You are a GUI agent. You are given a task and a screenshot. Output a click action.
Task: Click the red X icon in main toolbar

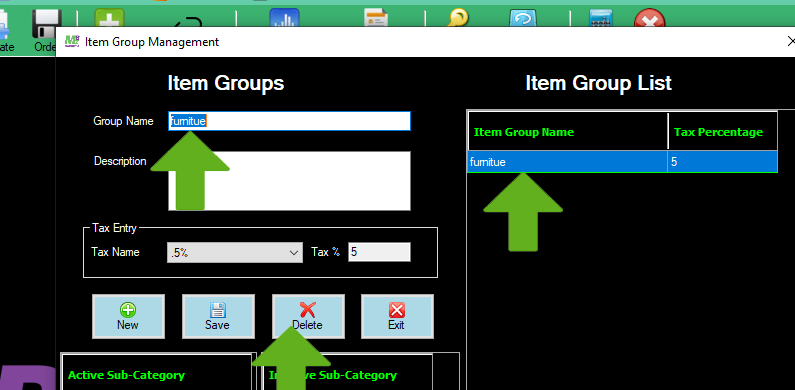(649, 18)
